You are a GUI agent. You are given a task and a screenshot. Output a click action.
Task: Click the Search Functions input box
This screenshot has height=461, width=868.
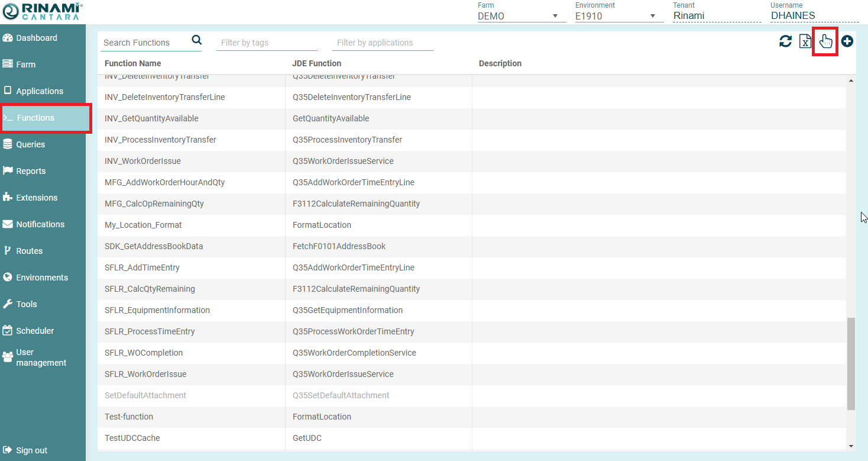click(145, 43)
